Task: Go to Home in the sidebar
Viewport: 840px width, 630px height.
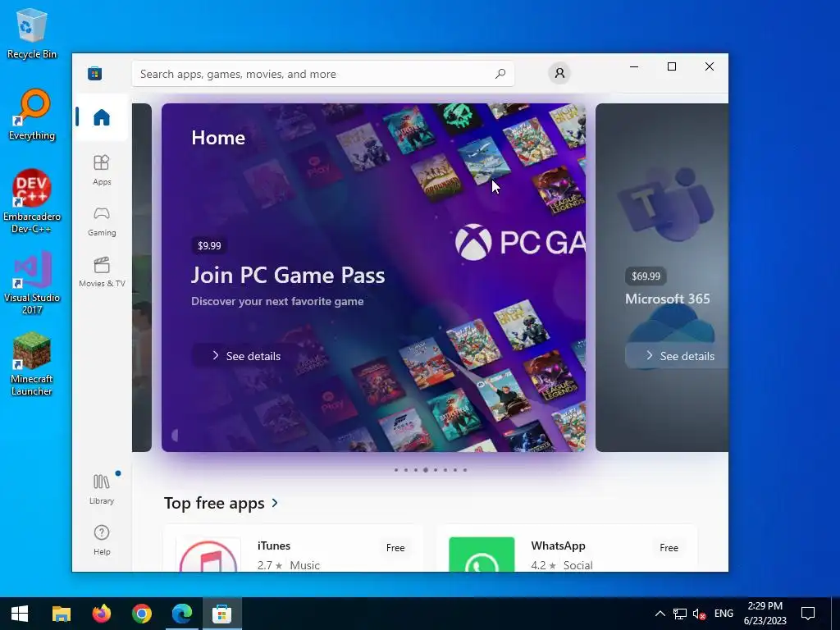Action: click(101, 116)
